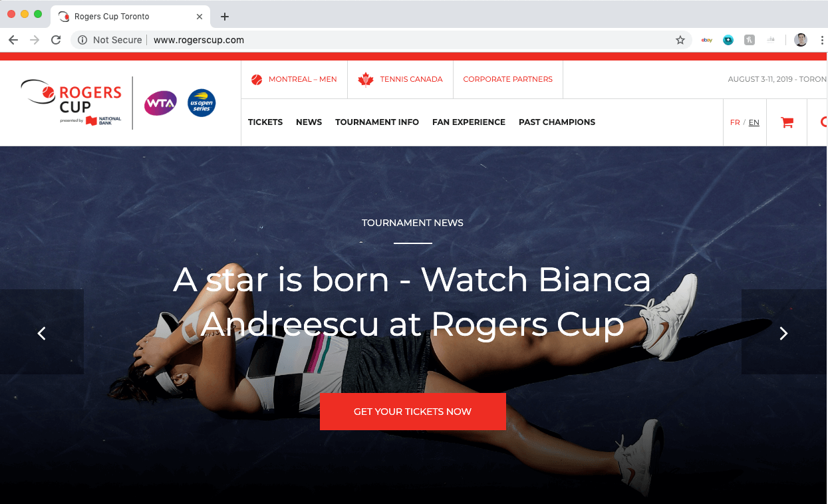The image size is (828, 504).
Task: Click the US Open Series logo
Action: click(x=202, y=103)
